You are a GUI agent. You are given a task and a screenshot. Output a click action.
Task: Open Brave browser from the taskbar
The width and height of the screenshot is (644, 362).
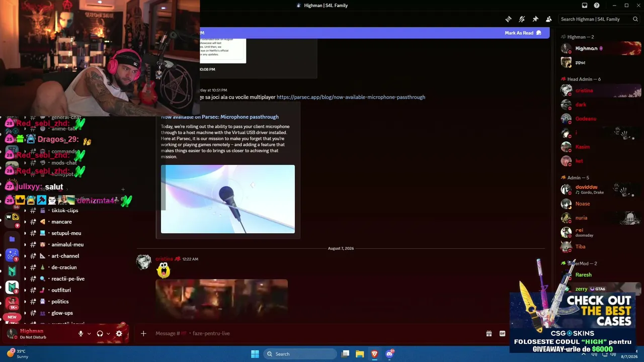[374, 354]
